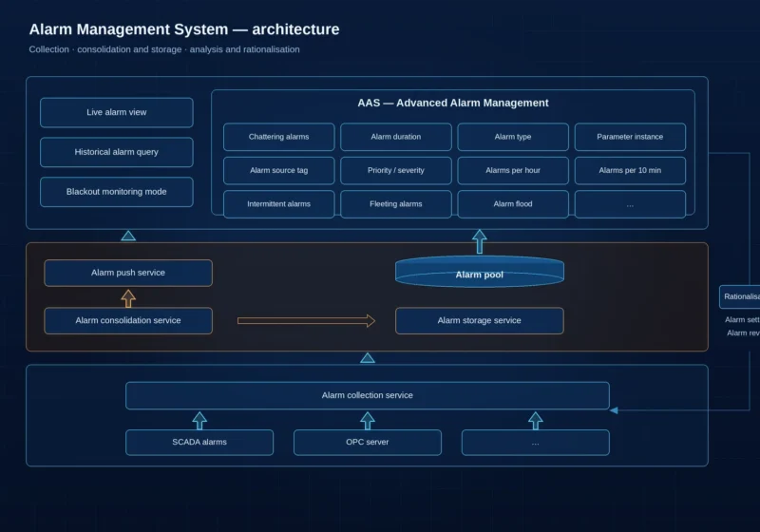This screenshot has width=760, height=532.
Task: Click the up arrow above the ellipsis source box
Action: tap(536, 420)
